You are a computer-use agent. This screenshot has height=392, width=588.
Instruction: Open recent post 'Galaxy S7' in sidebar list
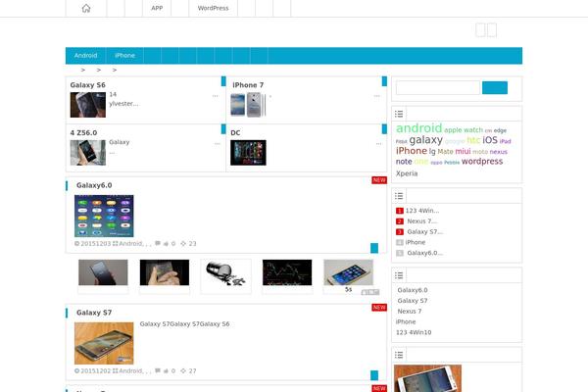click(x=413, y=301)
